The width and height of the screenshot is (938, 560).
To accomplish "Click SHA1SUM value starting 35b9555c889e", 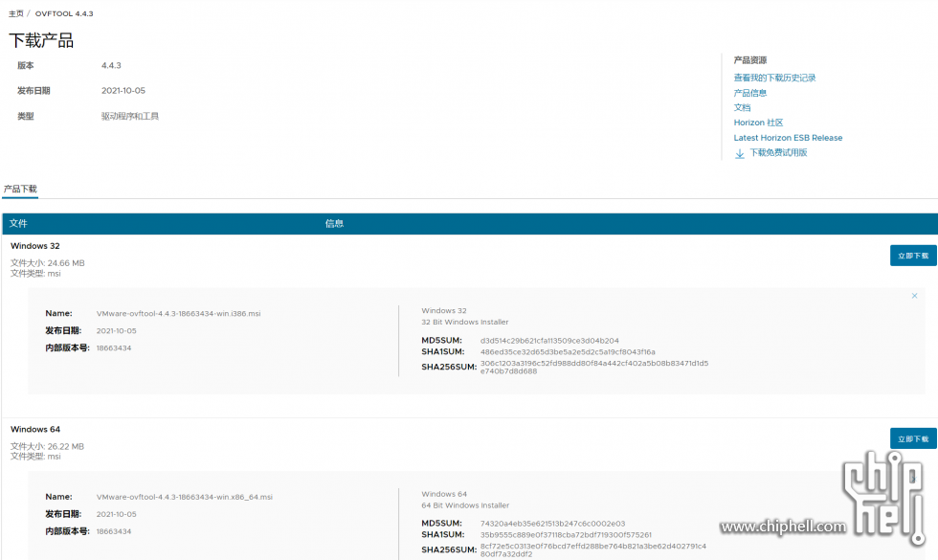I will 566,535.
